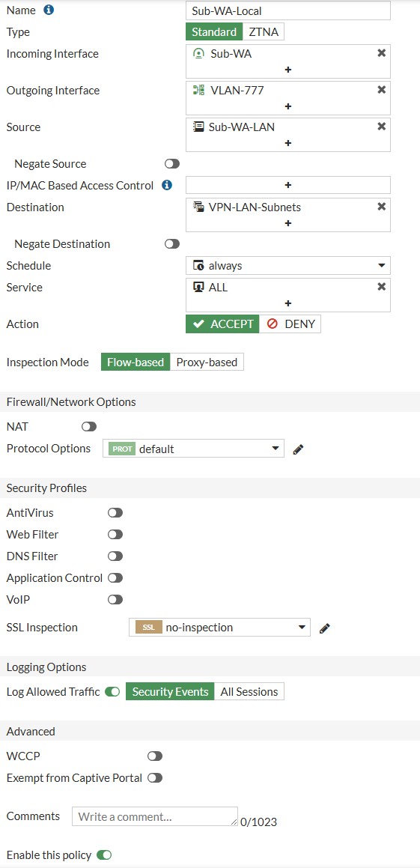Click the Comments text box
420x868 pixels.
155,816
